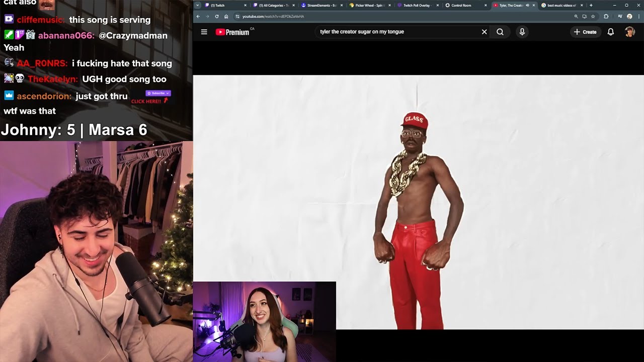Open the YouTube hamburger guide menu

coord(204,32)
